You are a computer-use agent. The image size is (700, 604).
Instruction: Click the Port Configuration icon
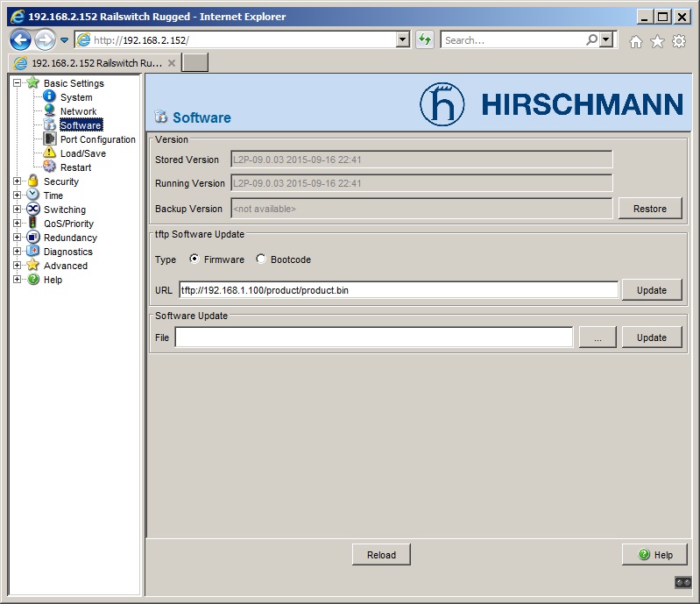pyautogui.click(x=50, y=139)
